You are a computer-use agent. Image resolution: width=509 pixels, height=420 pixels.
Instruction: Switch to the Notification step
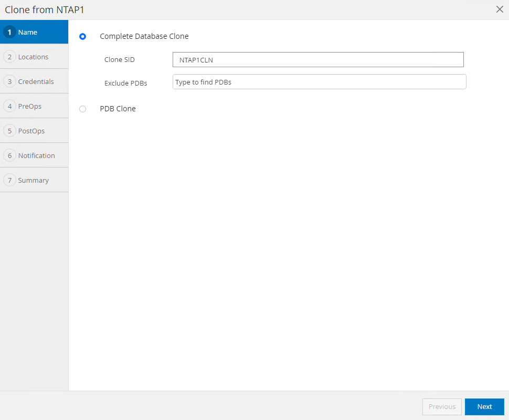tap(36, 155)
